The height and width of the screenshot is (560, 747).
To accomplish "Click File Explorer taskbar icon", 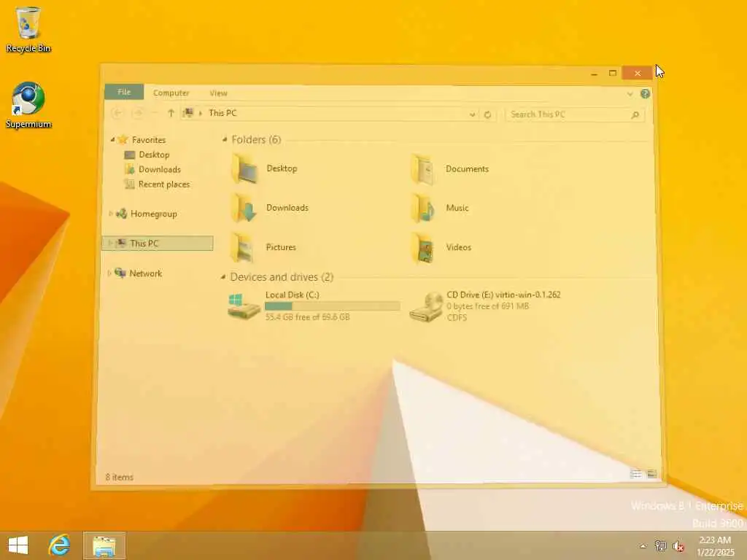I will tap(104, 545).
